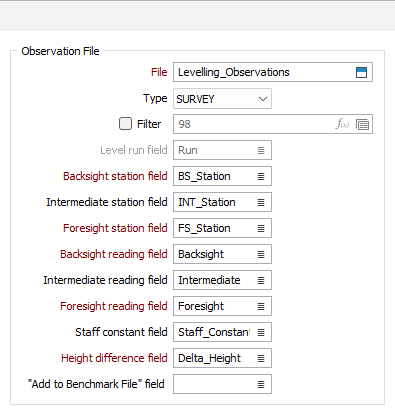Open the filter list editor icon

click(x=362, y=124)
